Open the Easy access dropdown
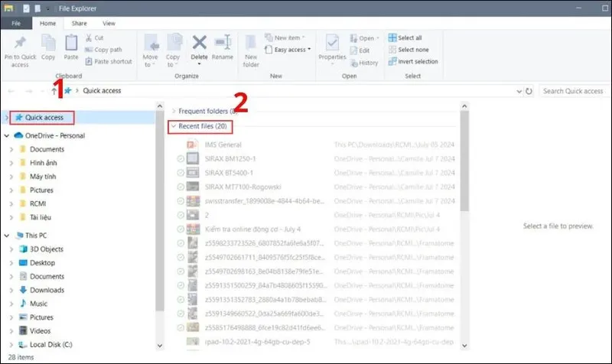This screenshot has width=612, height=364. tap(288, 50)
